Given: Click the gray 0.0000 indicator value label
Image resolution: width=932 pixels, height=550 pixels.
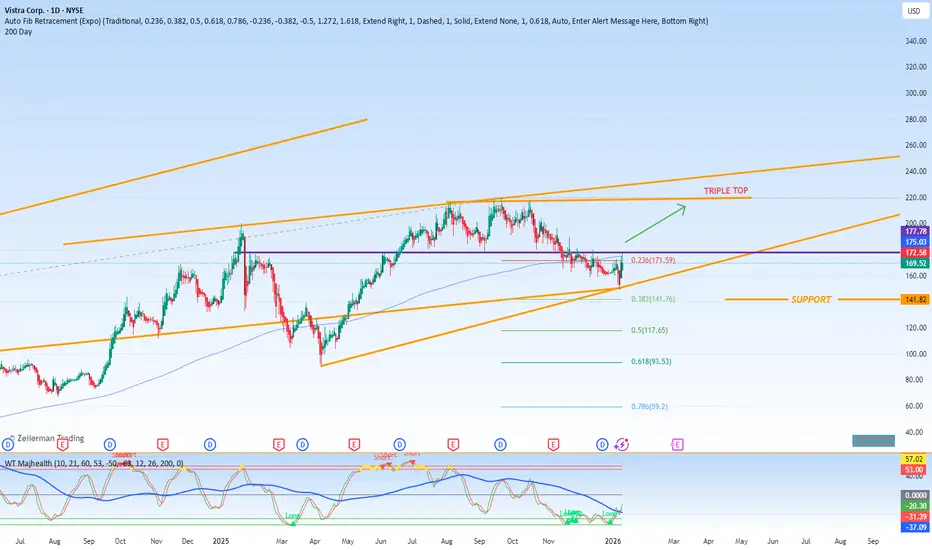Looking at the screenshot, I should [x=915, y=495].
